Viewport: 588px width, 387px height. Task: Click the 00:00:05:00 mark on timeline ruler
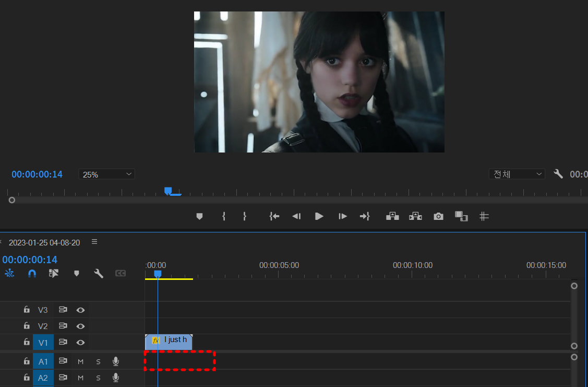279,265
